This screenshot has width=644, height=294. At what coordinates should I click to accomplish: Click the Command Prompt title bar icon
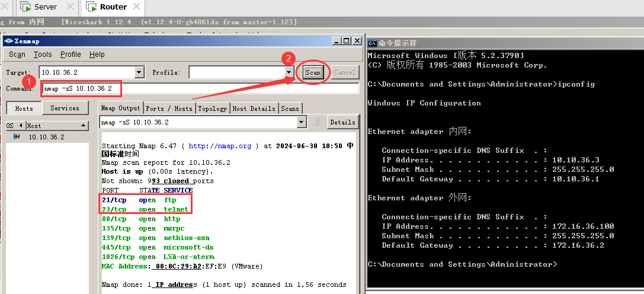[x=373, y=43]
